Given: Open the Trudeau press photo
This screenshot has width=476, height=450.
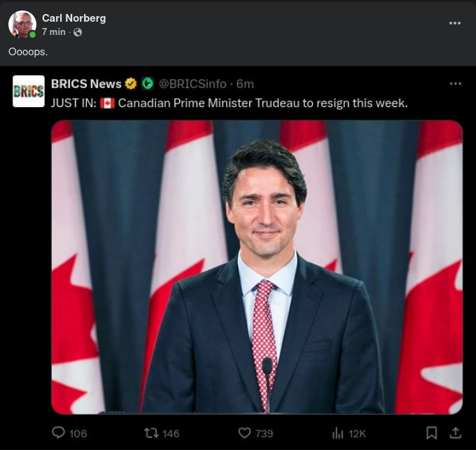Looking at the screenshot, I should coord(257,267).
